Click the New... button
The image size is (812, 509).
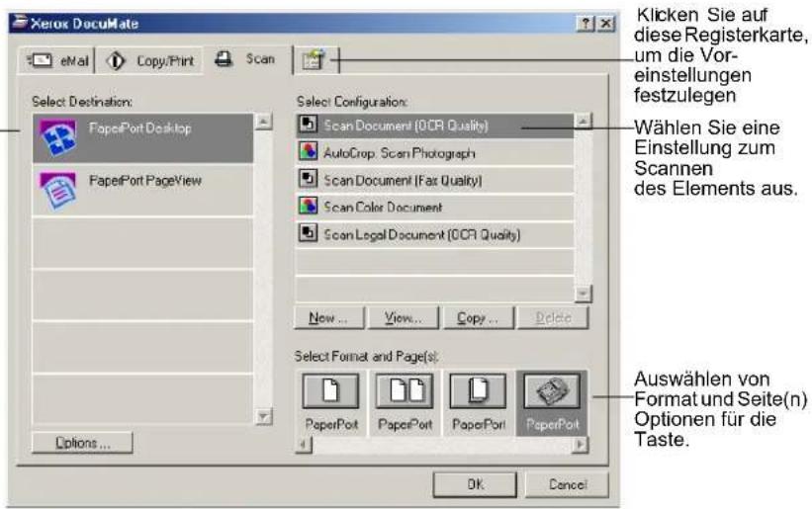pos(328,317)
